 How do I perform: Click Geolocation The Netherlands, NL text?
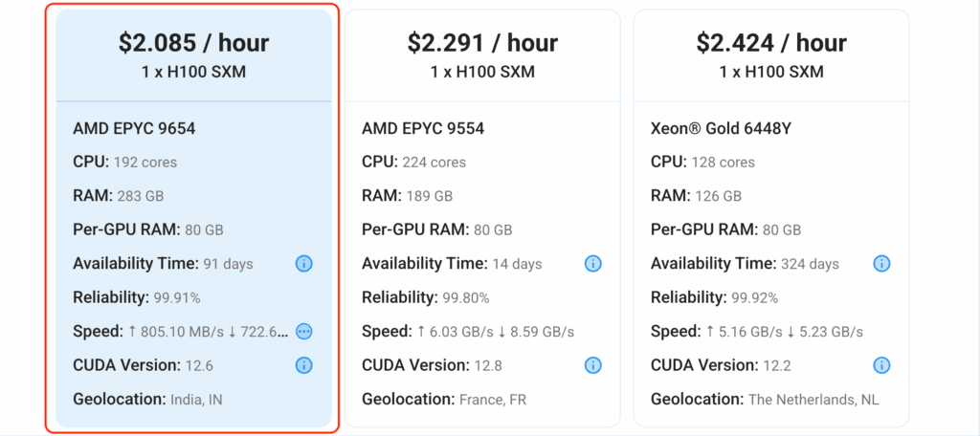coord(765,399)
